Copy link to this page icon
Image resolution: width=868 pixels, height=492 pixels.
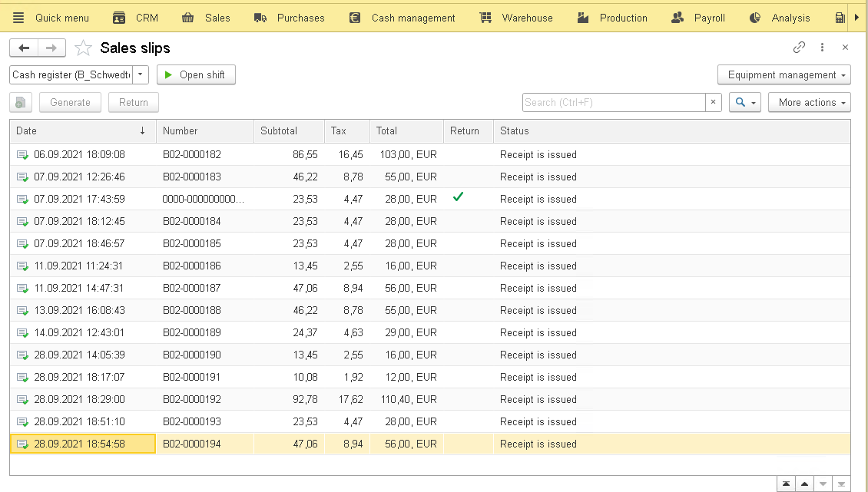[x=799, y=48]
